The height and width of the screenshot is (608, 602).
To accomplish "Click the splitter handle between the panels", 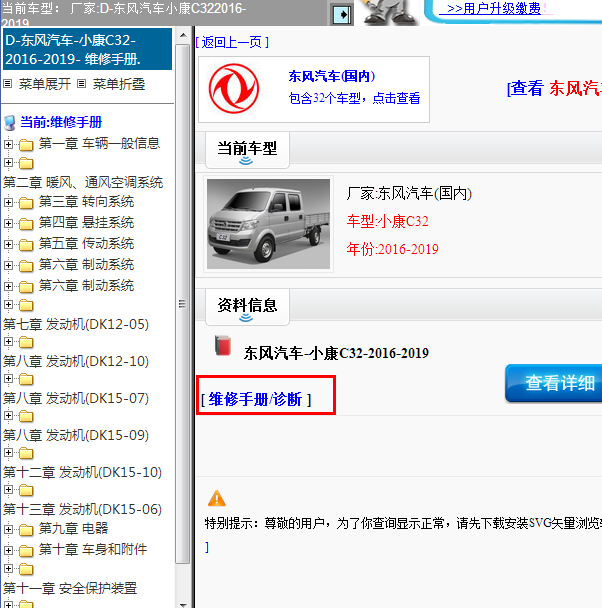I will pyautogui.click(x=182, y=304).
